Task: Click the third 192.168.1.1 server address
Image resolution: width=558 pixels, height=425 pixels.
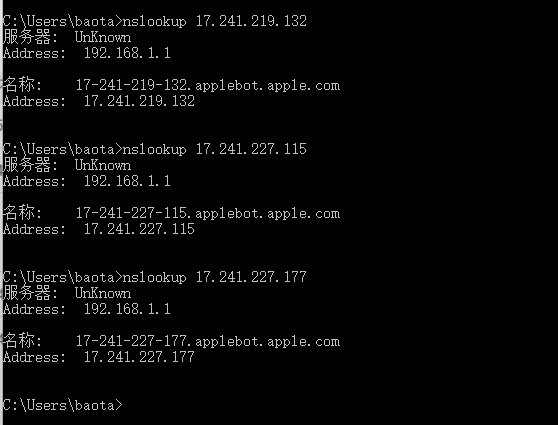Action: pos(127,309)
